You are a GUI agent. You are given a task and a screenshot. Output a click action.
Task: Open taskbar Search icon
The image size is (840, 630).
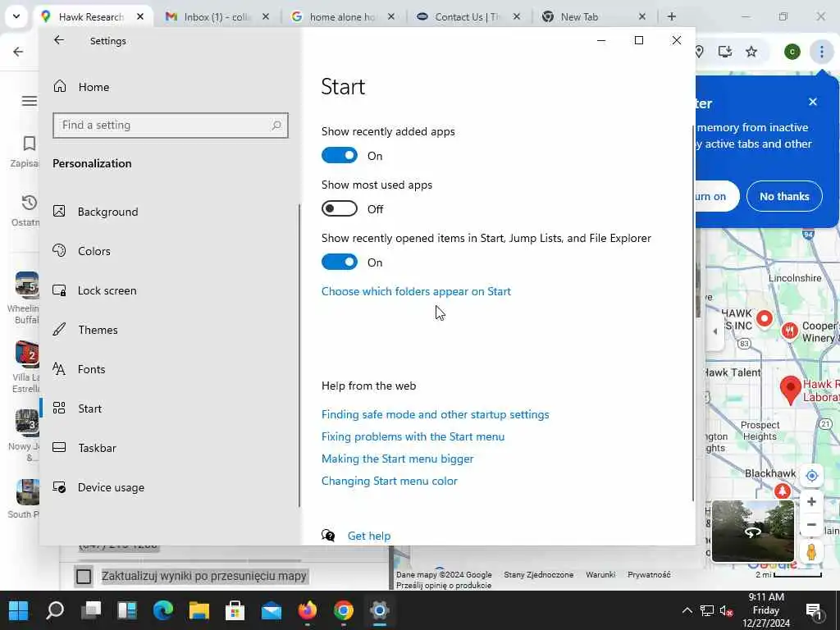click(55, 610)
